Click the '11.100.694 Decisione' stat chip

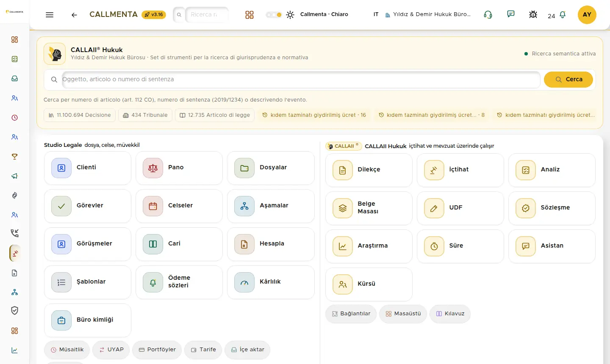pos(80,115)
